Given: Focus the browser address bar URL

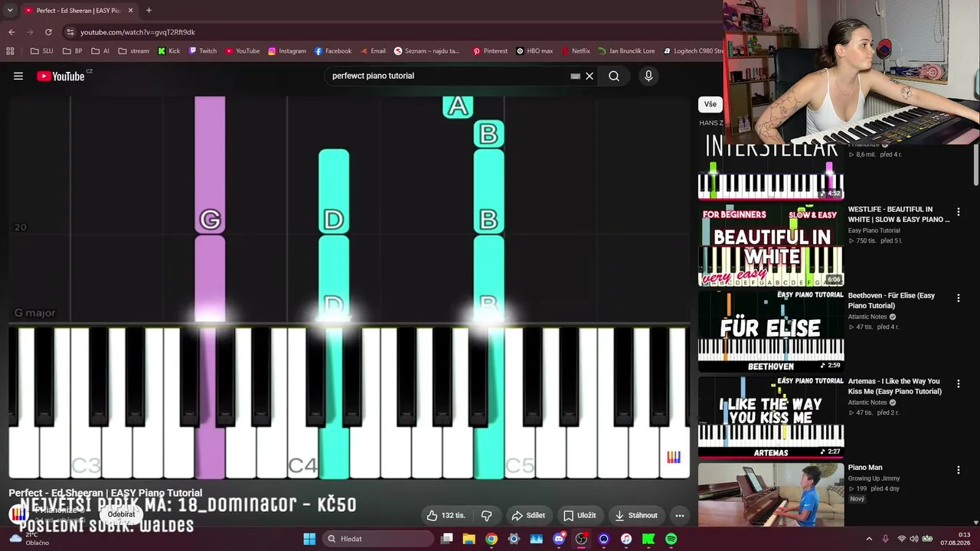Looking at the screenshot, I should click(138, 32).
